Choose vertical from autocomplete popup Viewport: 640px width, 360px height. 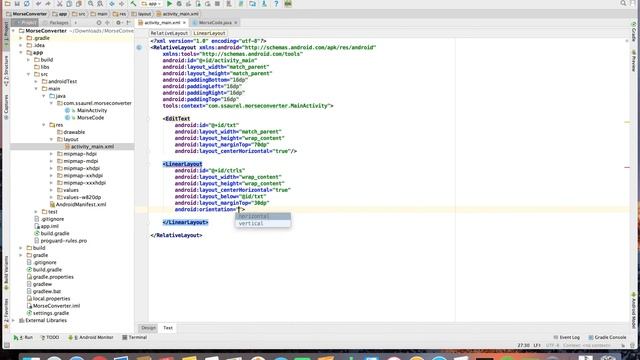point(263,224)
